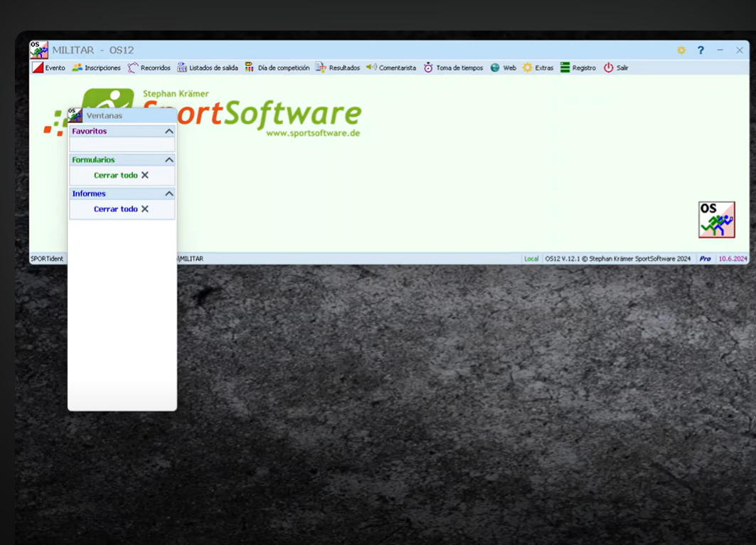Click Cerrar todo under Informes
Screen dimensions: 756x545
(x=121, y=209)
